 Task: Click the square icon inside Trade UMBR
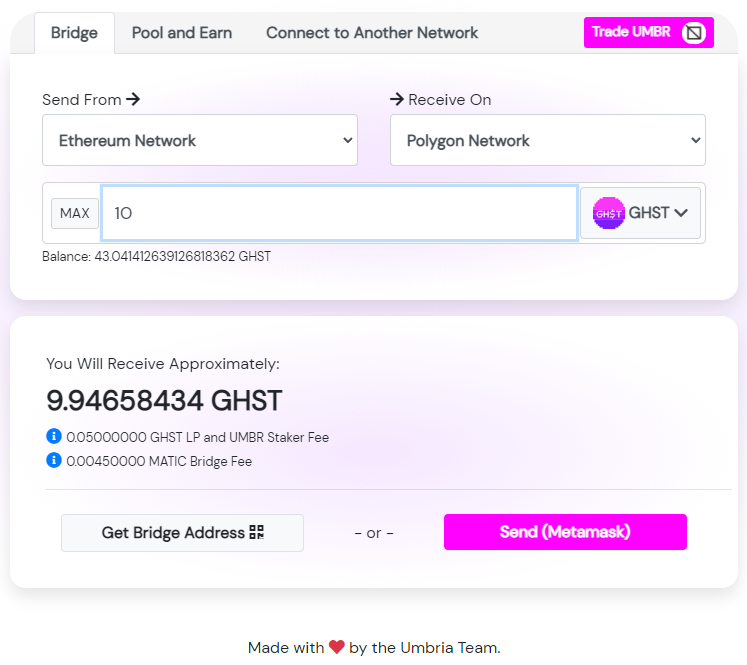tap(694, 33)
